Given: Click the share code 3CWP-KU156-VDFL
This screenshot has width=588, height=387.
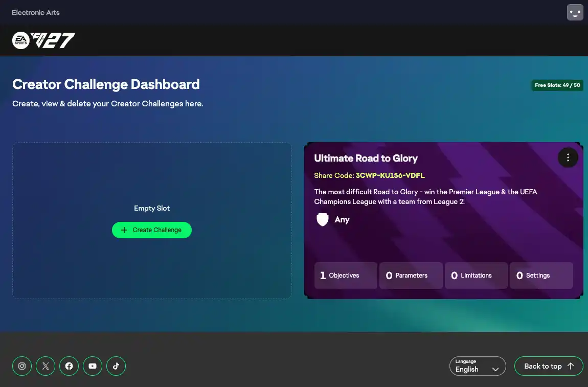Looking at the screenshot, I should coord(390,175).
